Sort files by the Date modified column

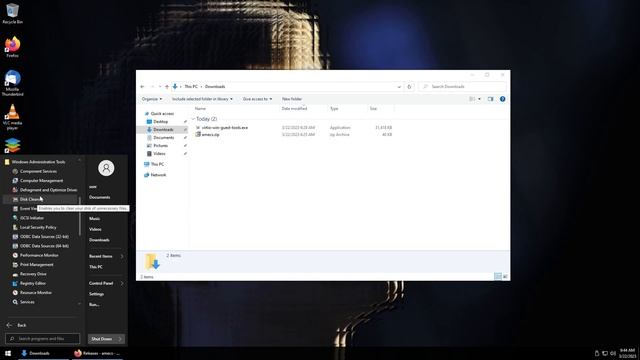click(294, 109)
